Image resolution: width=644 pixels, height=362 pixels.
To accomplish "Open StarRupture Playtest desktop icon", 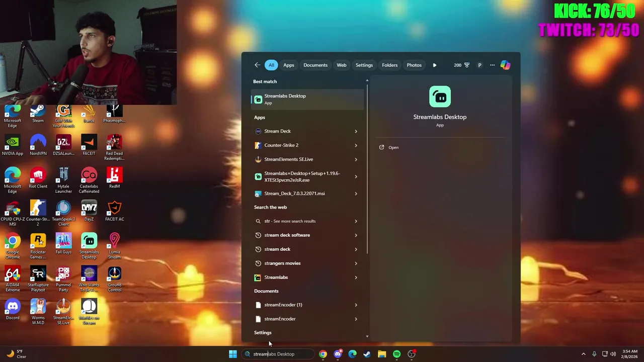I will tap(38, 279).
